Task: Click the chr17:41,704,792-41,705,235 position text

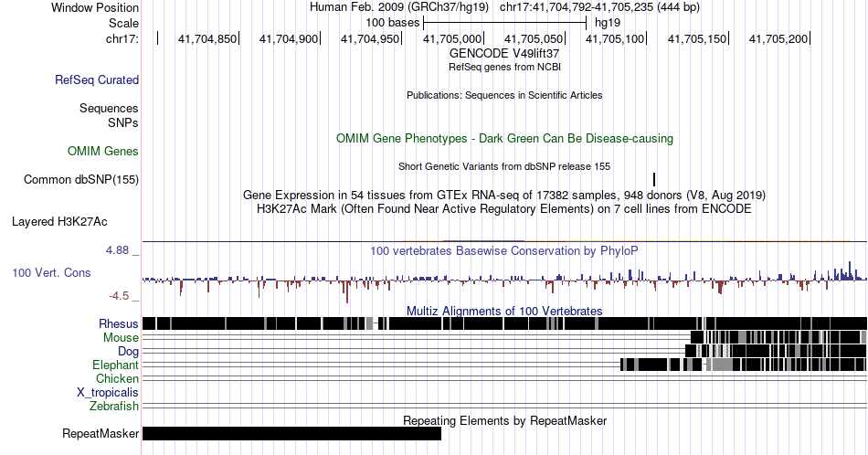Action: tap(599, 7)
